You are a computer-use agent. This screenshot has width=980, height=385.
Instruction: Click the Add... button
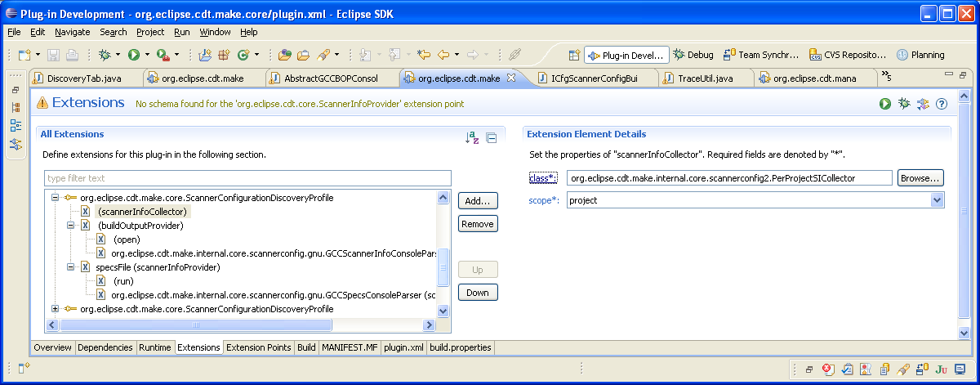[478, 201]
